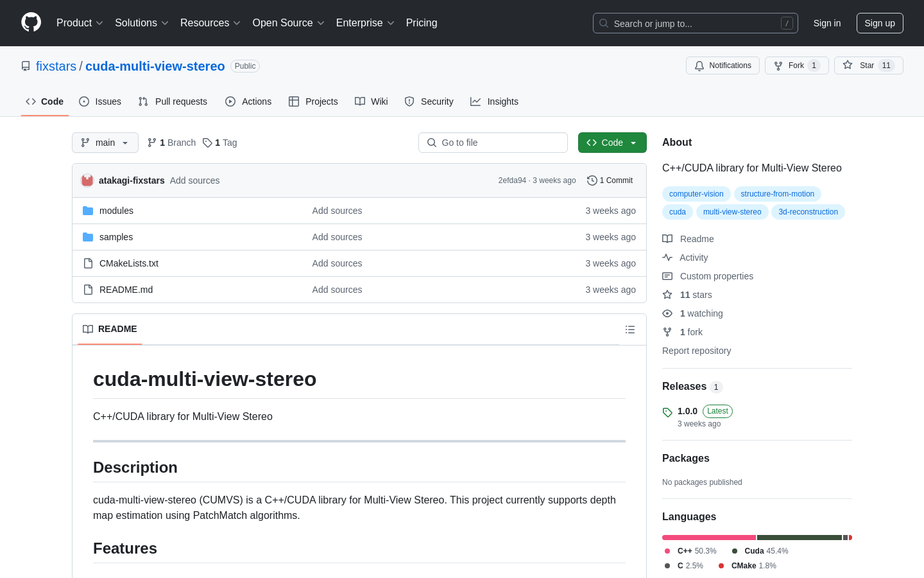This screenshot has width=924, height=578.
Task: Open the computer-vision topic tag
Action: pos(696,194)
